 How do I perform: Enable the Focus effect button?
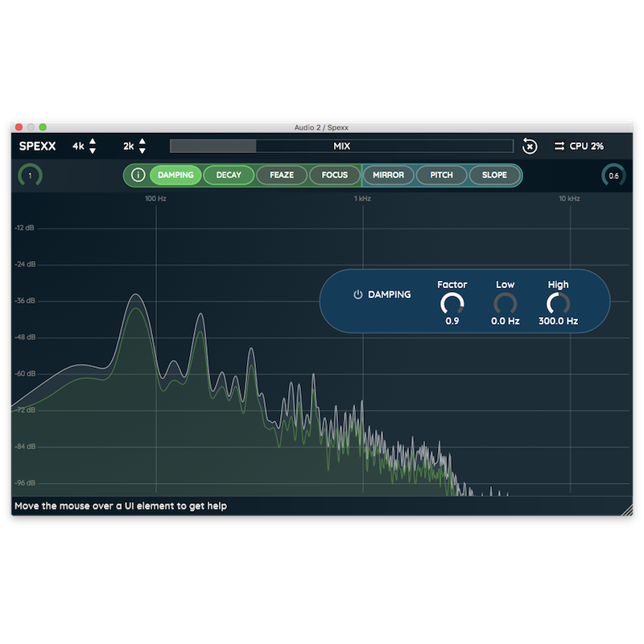click(335, 175)
